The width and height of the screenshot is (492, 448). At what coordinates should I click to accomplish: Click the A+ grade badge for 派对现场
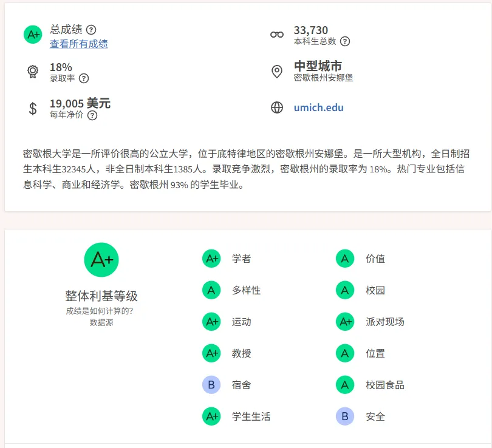345,322
